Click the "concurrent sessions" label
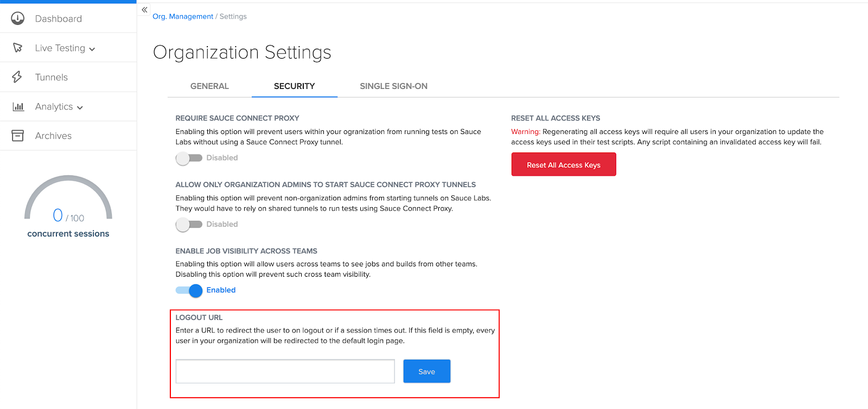Screen dimensions: 868x409 point(68,234)
